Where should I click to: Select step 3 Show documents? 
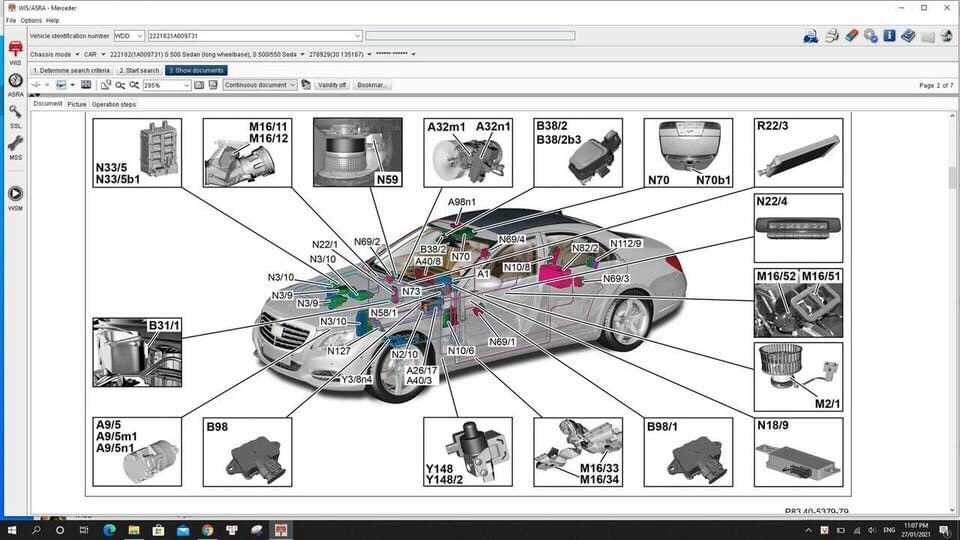[196, 70]
